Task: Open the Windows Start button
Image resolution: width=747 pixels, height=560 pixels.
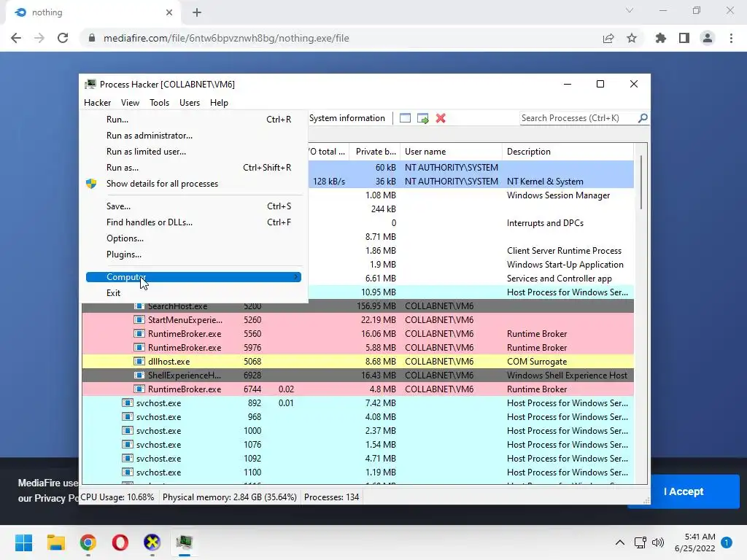Action: (23, 542)
